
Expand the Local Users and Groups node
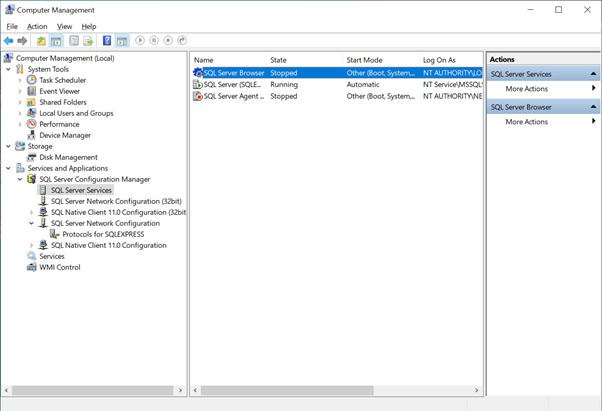tap(20, 113)
